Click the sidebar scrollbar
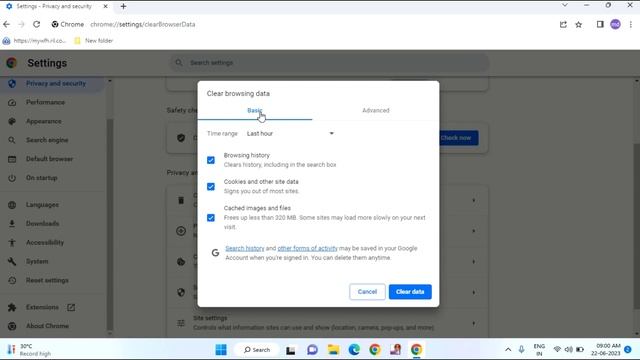 click(x=109, y=224)
